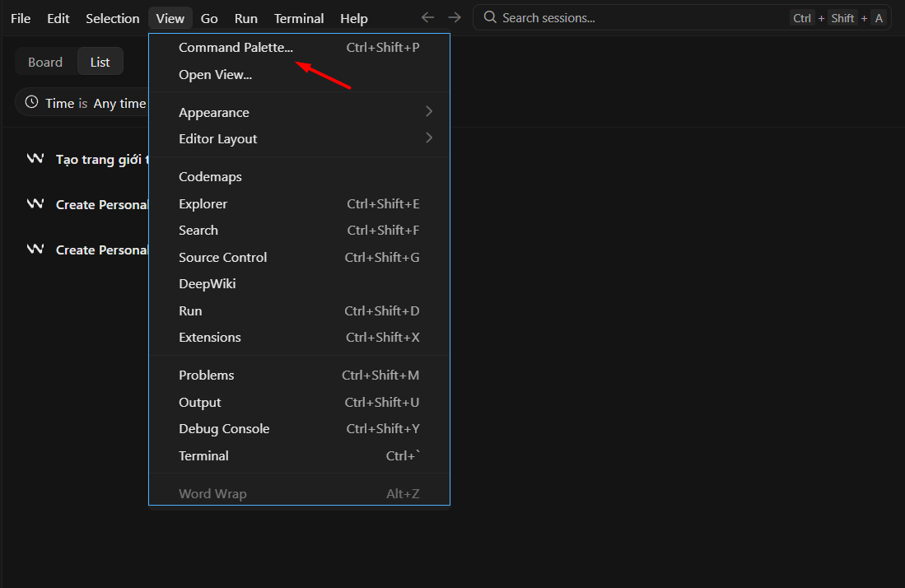Viewport: 905px width, 588px height.
Task: Click the Windsurf icon beside Tạo trang giới
Action: (35, 158)
